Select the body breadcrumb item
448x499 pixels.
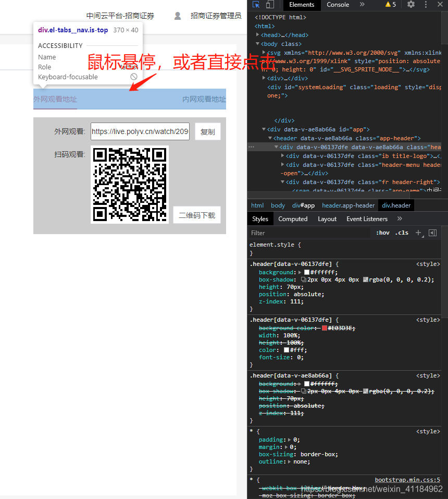tap(278, 205)
